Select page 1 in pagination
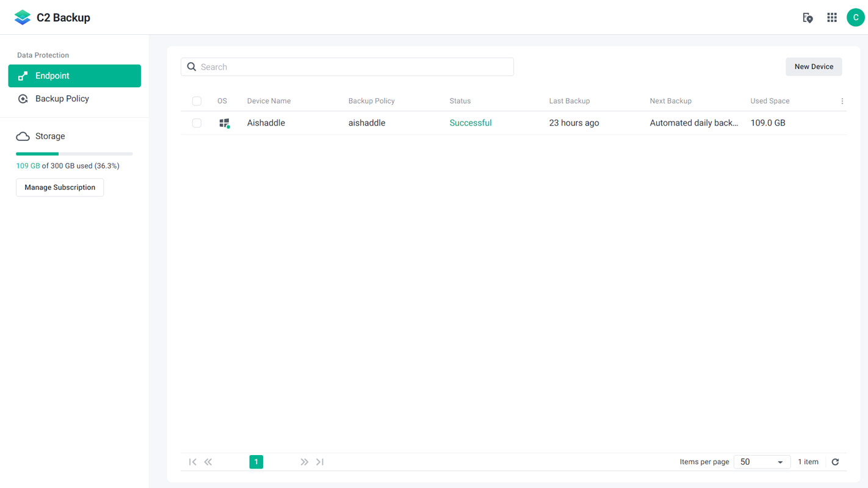 256,462
